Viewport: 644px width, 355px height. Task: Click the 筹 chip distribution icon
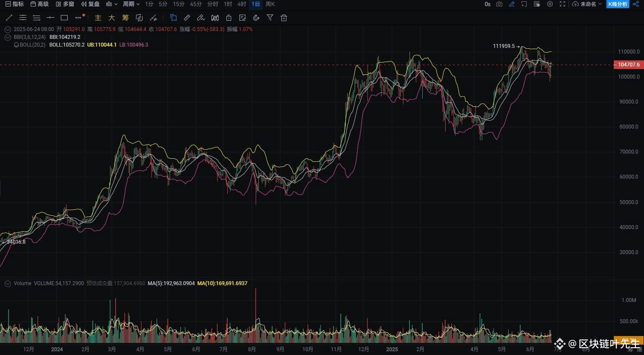(126, 18)
